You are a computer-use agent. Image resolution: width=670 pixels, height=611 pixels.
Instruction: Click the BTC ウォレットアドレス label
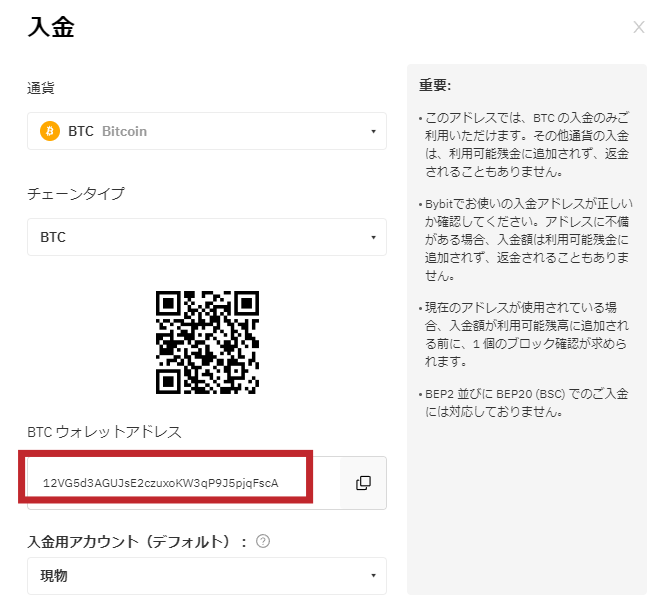(105, 432)
